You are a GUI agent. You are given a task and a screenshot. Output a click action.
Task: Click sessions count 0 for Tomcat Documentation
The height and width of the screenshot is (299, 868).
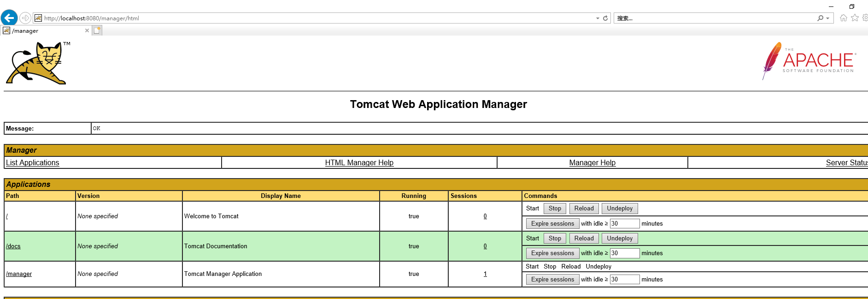tap(485, 246)
